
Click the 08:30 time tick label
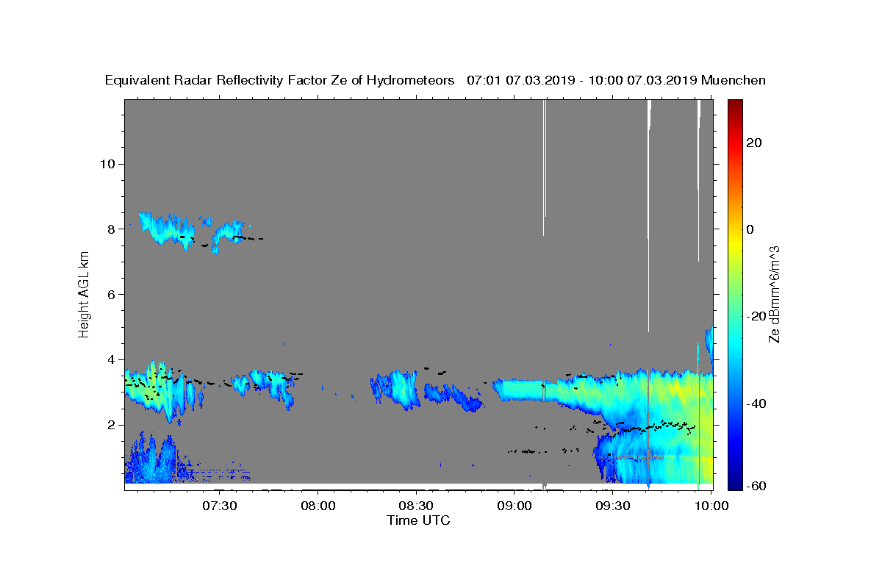coord(417,506)
